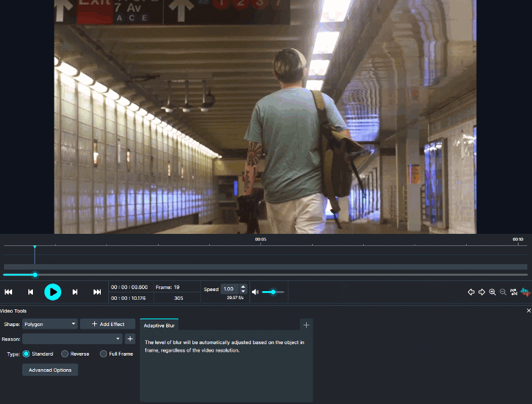Screen dimensions: 532x404
Task: Click the Add Effect button
Action: (x=108, y=324)
